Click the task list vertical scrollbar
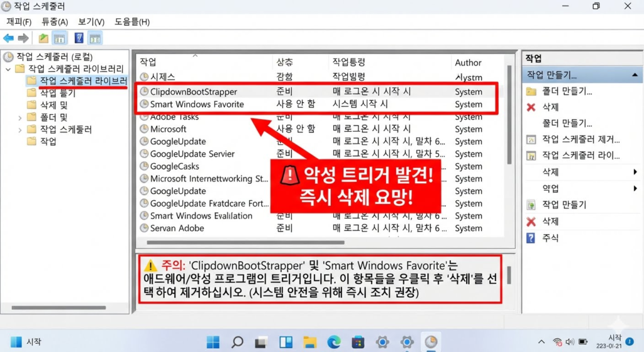Viewport: 644px width, 352px height. 509,115
